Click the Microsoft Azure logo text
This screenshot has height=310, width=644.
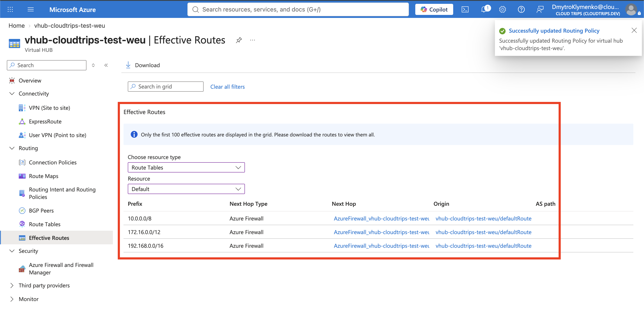(x=72, y=10)
